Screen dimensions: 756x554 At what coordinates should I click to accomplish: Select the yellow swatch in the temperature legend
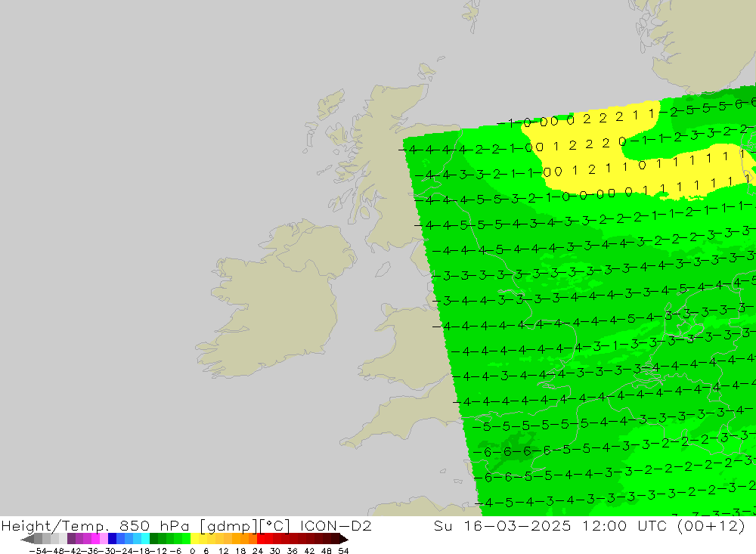coord(195,539)
